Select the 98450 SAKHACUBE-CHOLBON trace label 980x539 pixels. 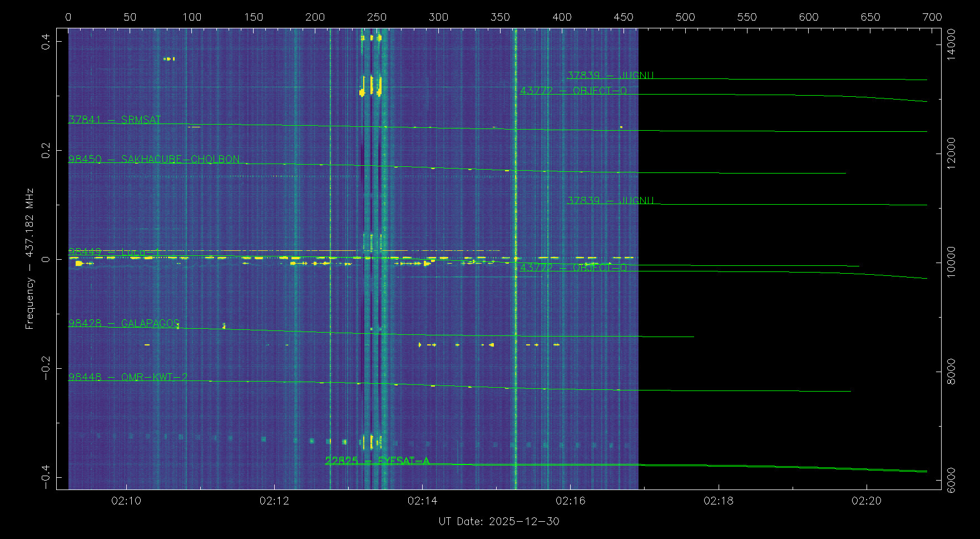(154, 159)
